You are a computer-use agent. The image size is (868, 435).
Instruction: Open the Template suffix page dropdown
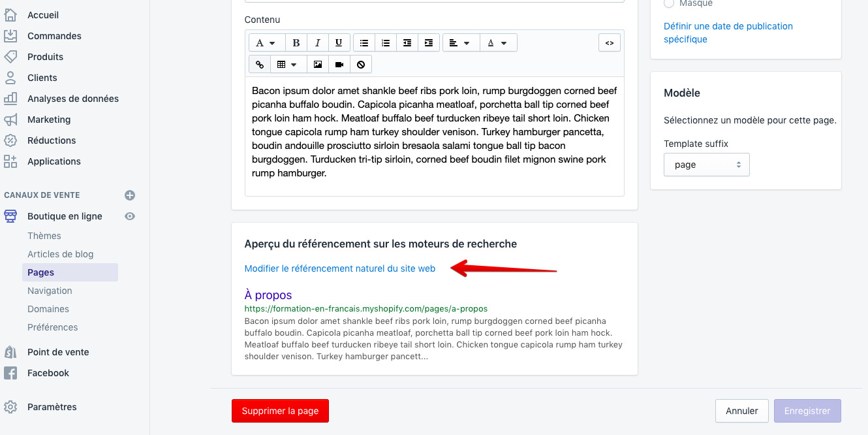point(706,165)
